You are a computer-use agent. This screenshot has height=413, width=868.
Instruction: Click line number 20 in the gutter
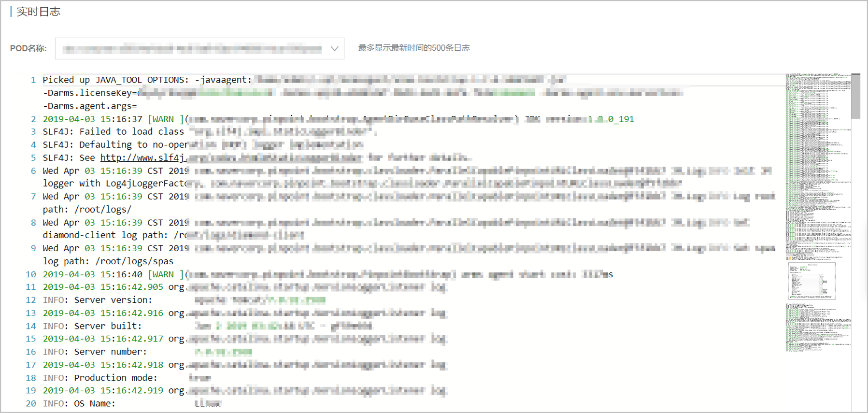click(31, 404)
